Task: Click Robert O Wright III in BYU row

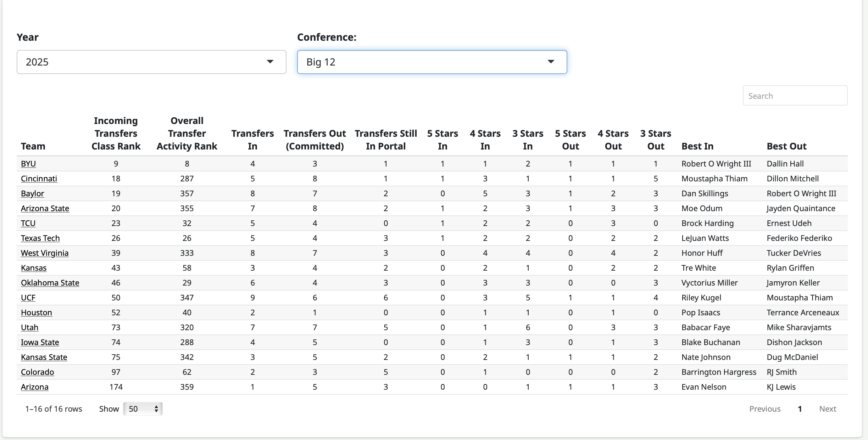Action: pyautogui.click(x=716, y=164)
